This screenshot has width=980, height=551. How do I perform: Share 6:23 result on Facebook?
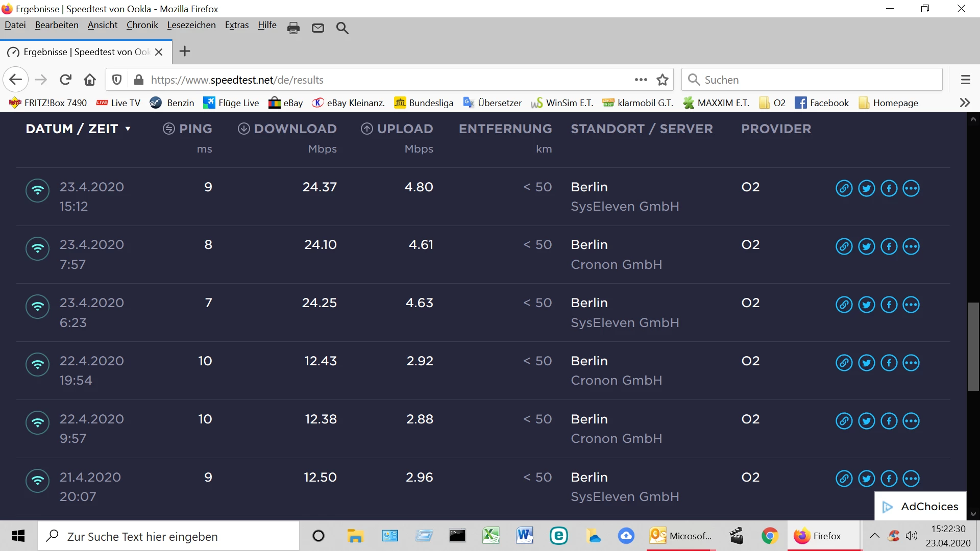pyautogui.click(x=889, y=305)
